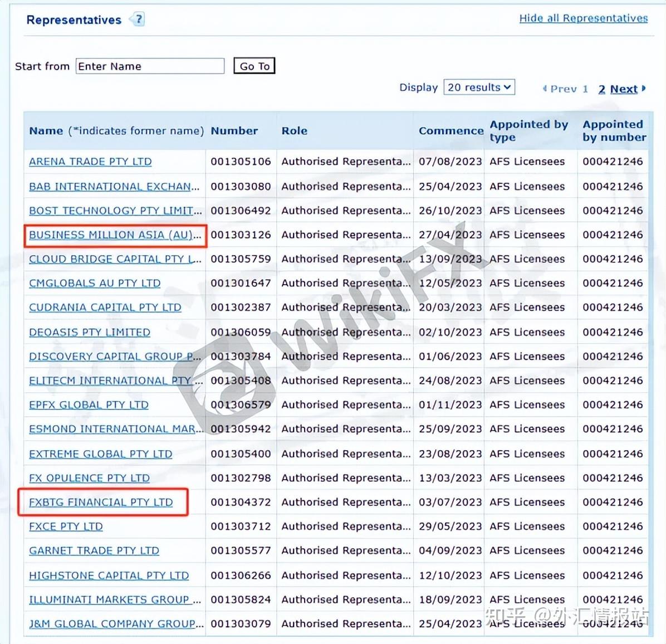Click commence date 18/09/2023

click(x=450, y=600)
